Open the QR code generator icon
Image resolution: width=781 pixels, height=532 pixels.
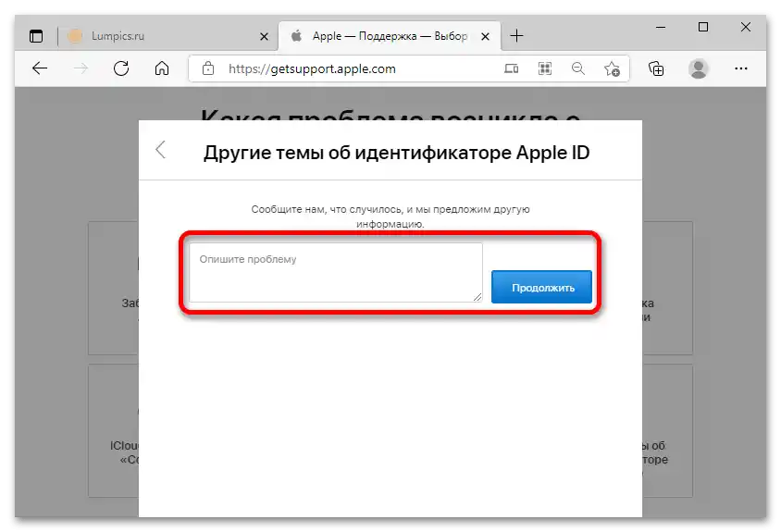545,68
